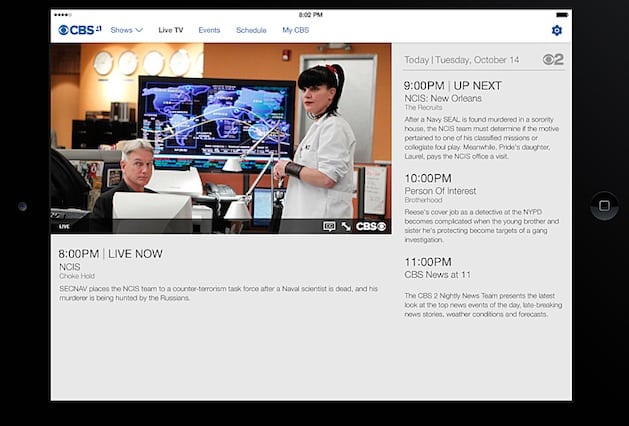Toggle closed captions on the video player

(329, 227)
